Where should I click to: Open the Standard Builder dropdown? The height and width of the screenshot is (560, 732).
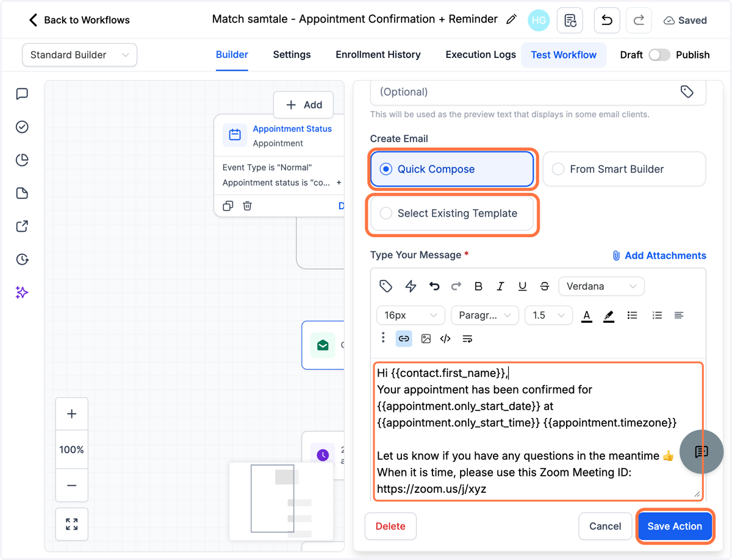pos(79,55)
